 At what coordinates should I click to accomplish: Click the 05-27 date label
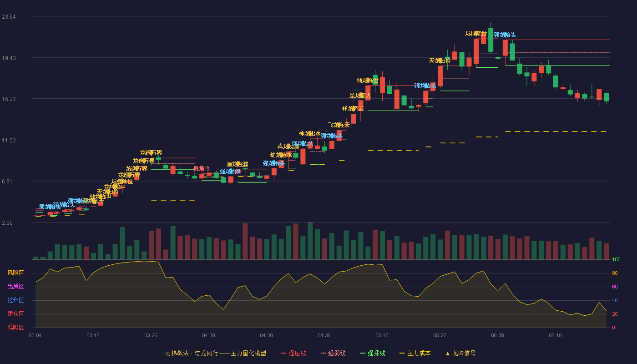tap(440, 335)
